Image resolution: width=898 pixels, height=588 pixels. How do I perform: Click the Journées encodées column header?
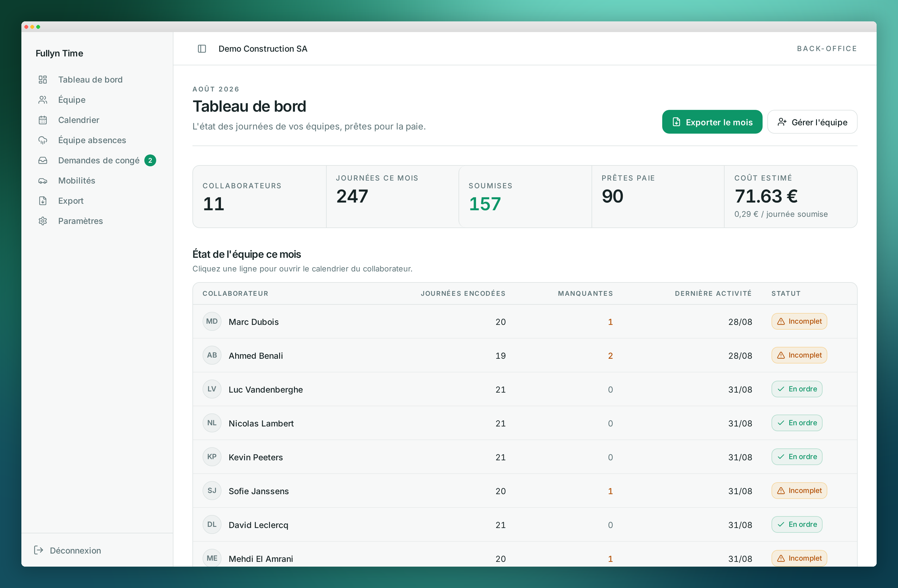point(463,294)
